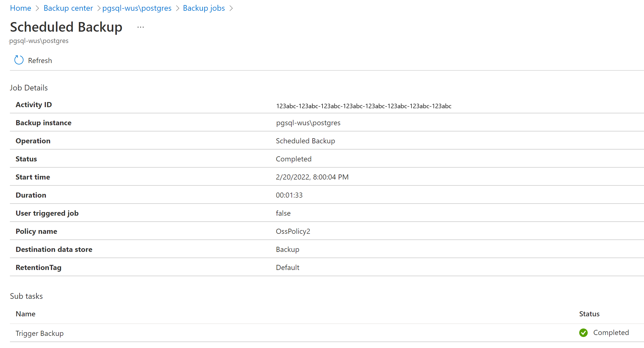Click the Name column header in Sub tasks

[x=25, y=314]
